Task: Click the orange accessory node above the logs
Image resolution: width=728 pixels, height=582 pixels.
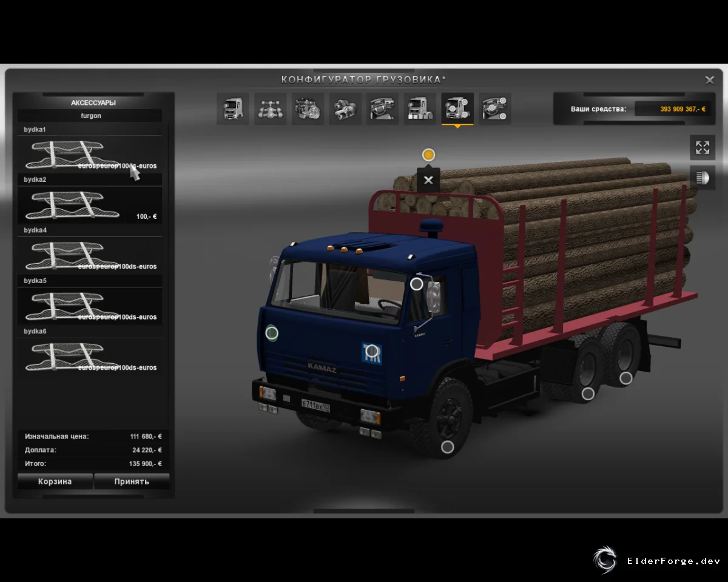Action: 428,155
